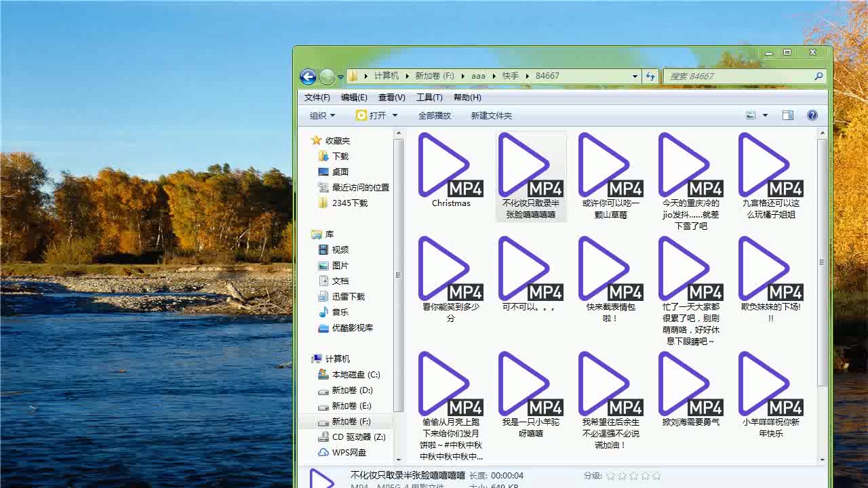Select 视频 library

[333, 249]
